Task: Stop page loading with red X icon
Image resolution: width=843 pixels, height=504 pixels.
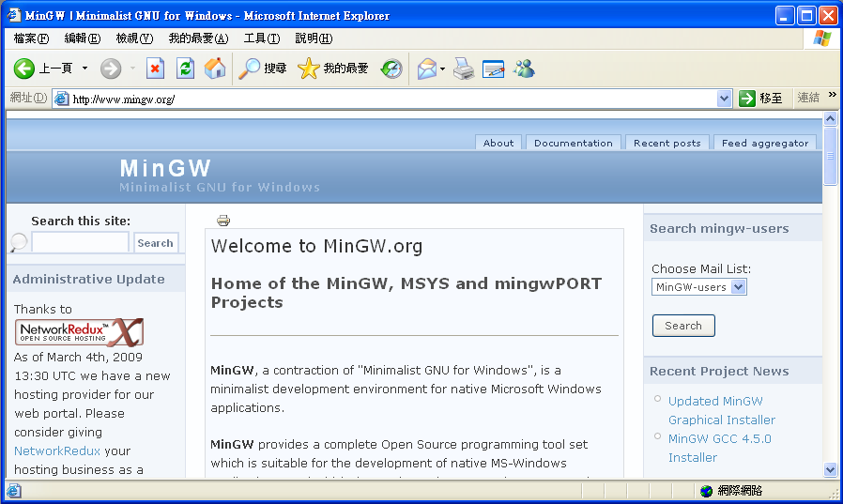Action: tap(156, 69)
